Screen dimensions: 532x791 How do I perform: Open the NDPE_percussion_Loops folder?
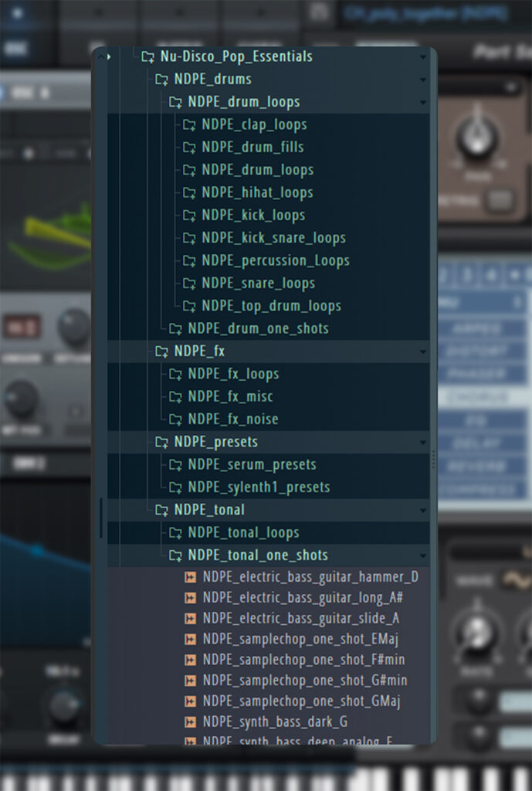275,261
